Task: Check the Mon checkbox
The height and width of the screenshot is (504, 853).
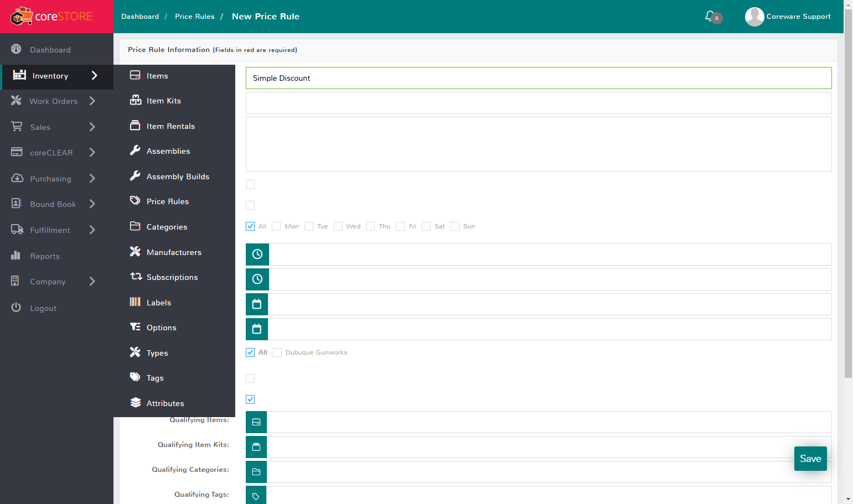Action: point(276,226)
